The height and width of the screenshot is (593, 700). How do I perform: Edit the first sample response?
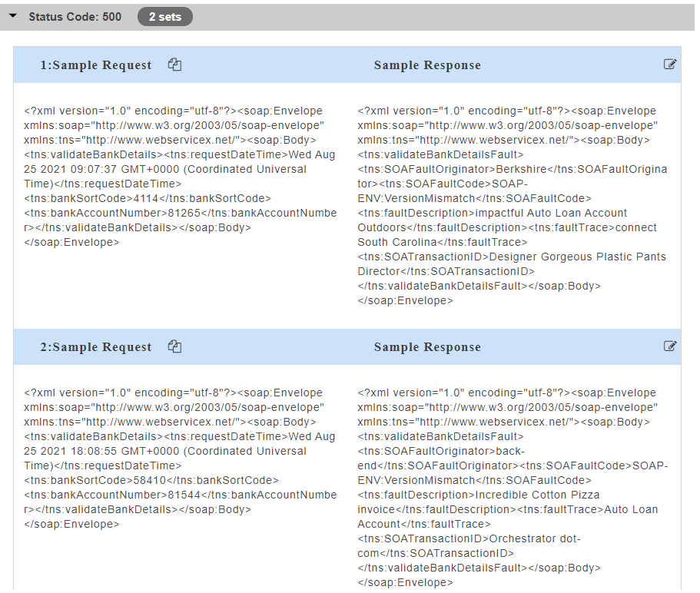click(x=670, y=65)
